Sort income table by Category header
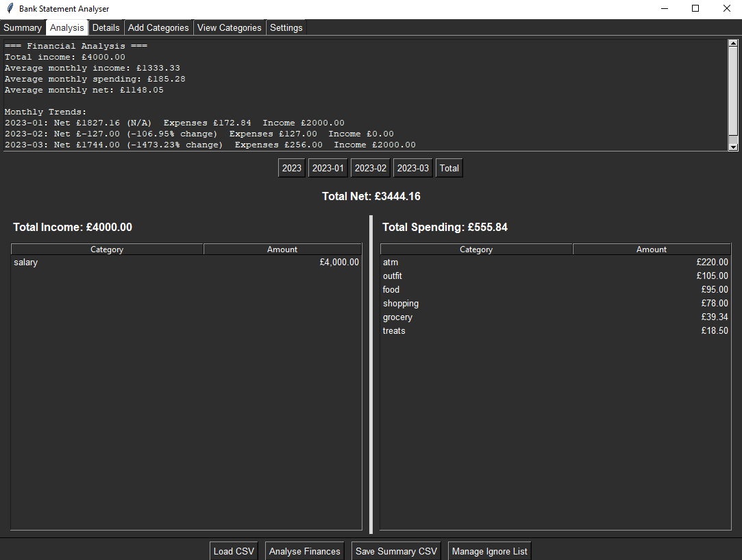The width and height of the screenshot is (742, 560). [107, 249]
